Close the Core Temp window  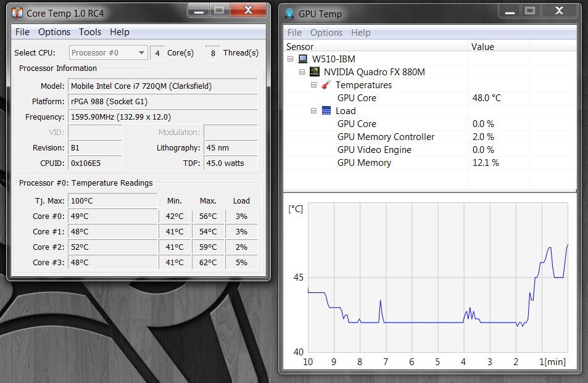pyautogui.click(x=248, y=10)
